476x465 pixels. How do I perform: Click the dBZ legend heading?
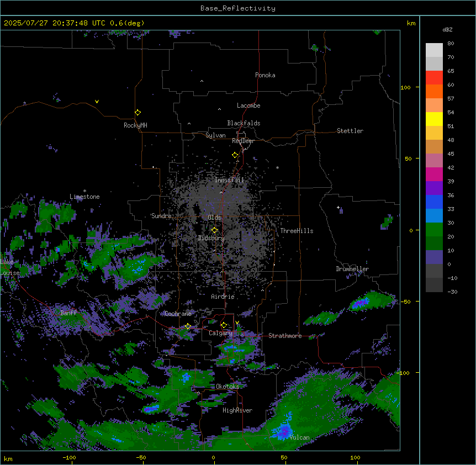tap(447, 30)
